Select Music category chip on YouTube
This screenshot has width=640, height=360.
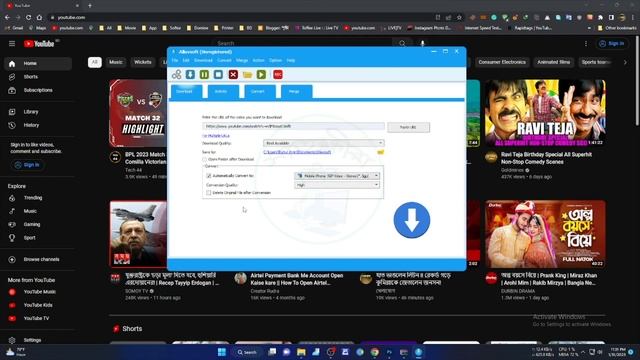click(116, 62)
